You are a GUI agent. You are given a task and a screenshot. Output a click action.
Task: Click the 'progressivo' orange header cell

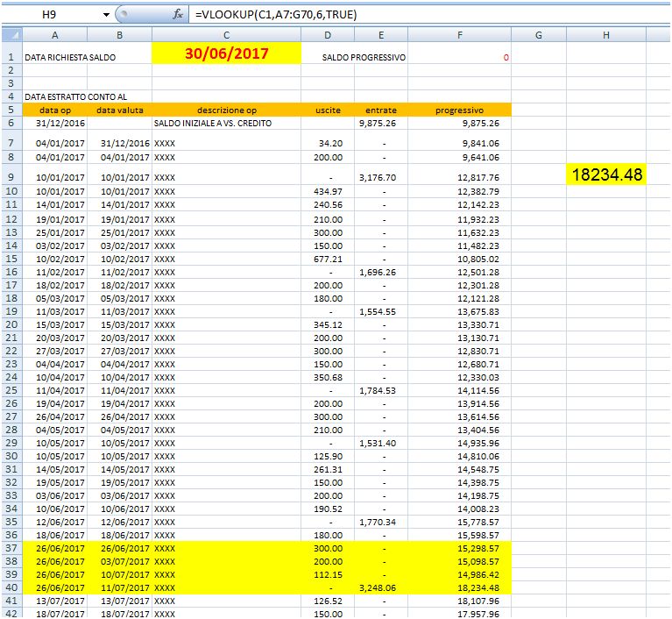click(459, 110)
